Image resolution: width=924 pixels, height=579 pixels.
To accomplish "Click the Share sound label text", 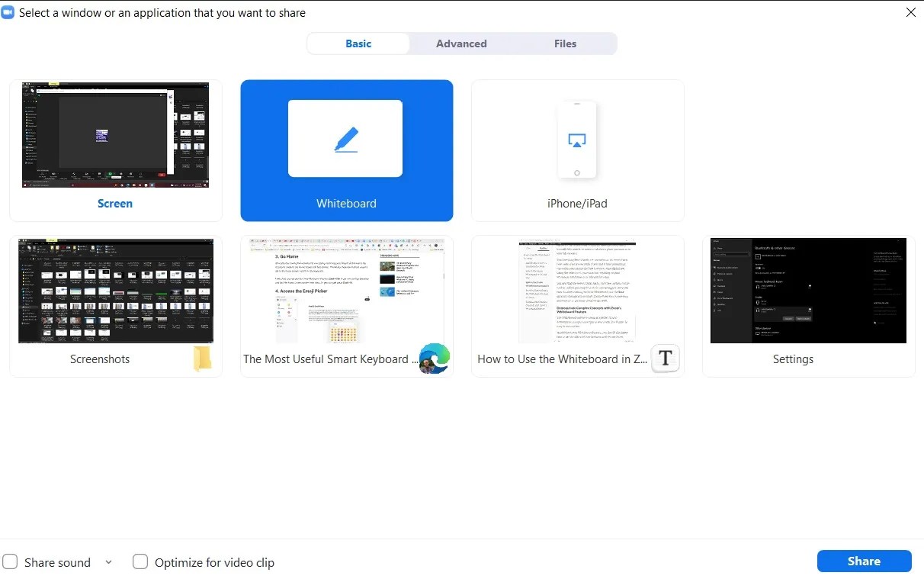I will 57,563.
